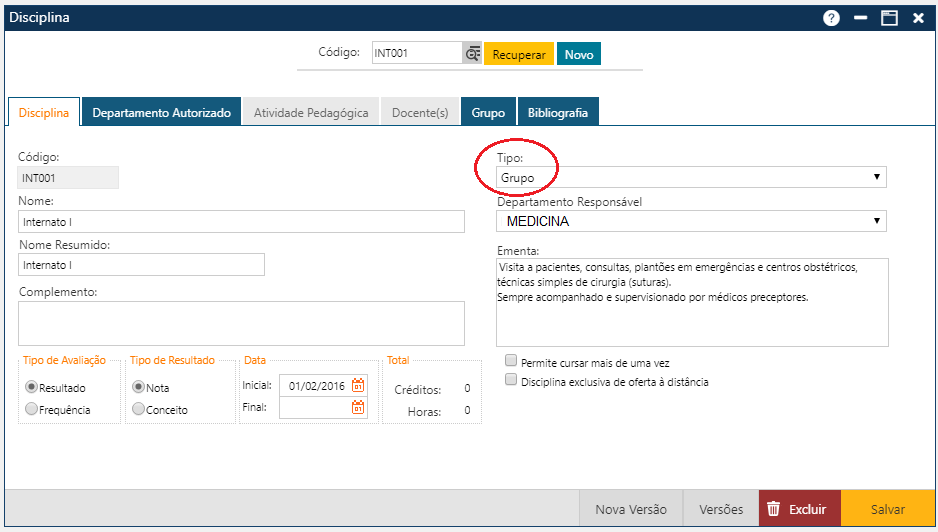Open calendar picker for Final date

click(x=358, y=407)
